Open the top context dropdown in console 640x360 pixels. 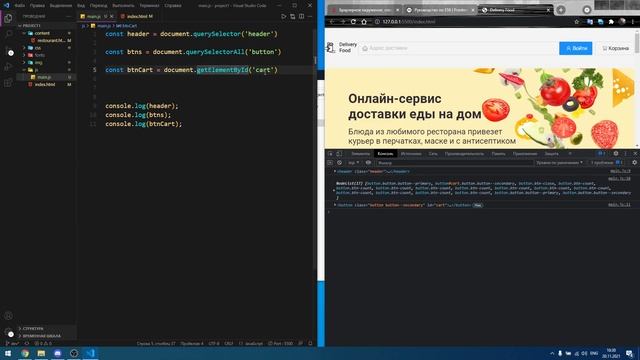tap(353, 162)
